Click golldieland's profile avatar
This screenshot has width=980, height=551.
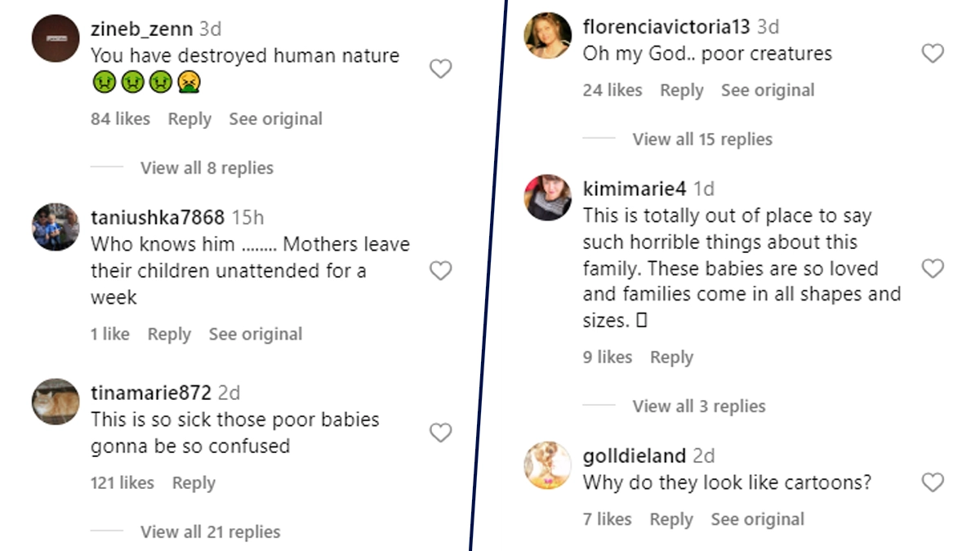pyautogui.click(x=547, y=465)
